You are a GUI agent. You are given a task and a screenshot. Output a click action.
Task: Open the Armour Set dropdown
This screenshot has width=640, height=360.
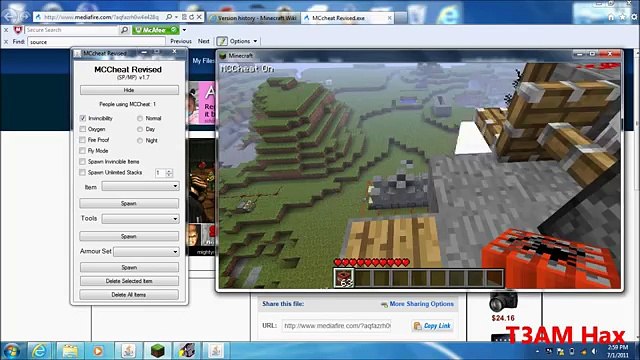146,251
